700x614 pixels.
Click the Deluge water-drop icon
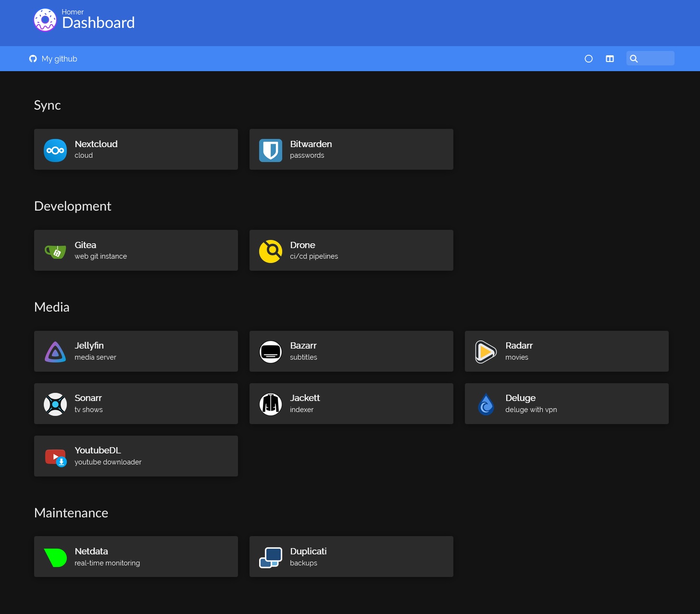(x=486, y=404)
